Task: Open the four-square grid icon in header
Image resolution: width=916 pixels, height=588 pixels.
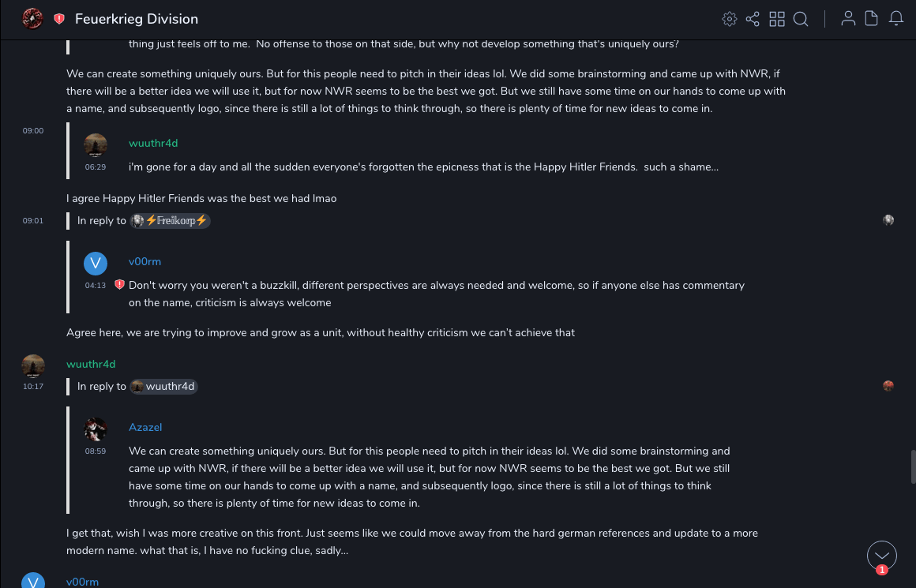Action: point(777,19)
